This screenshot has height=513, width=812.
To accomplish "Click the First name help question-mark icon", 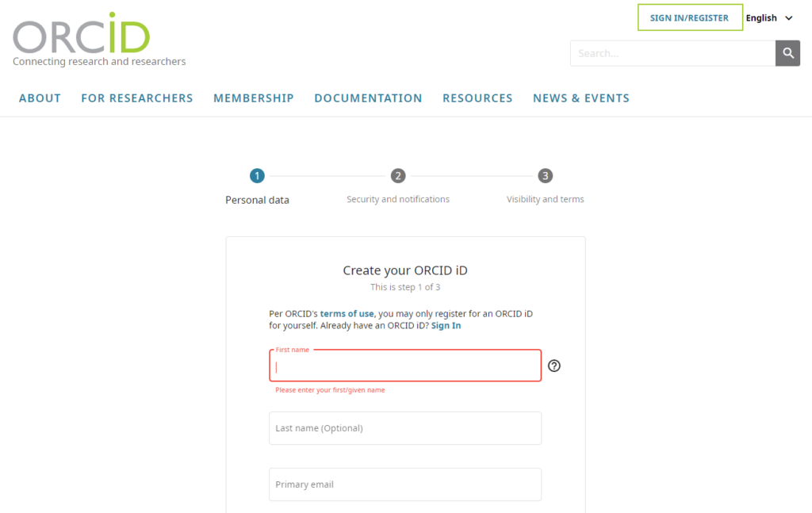I will click(554, 366).
